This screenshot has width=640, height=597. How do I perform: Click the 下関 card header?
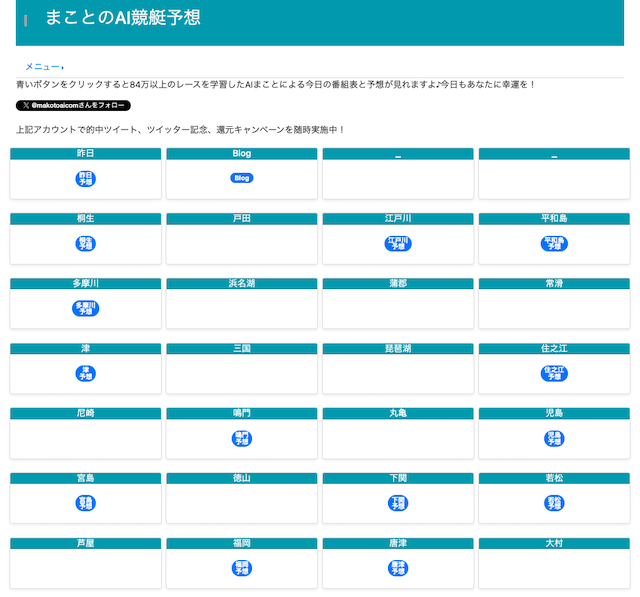[398, 478]
